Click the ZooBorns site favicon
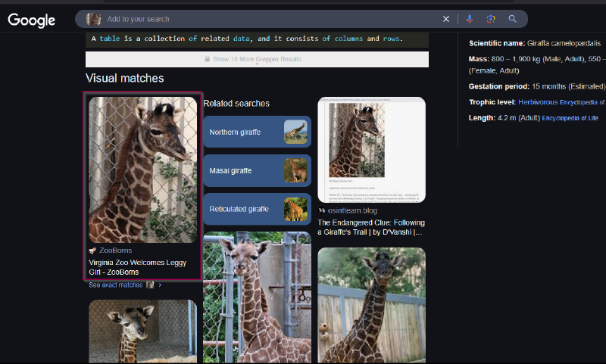 click(92, 250)
